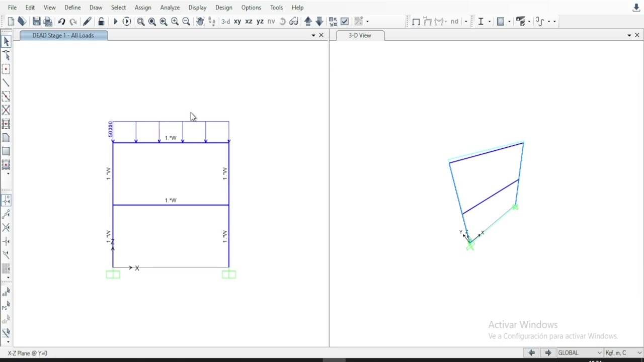Switch to the xy plane view
The image size is (644, 362).
[x=237, y=21]
